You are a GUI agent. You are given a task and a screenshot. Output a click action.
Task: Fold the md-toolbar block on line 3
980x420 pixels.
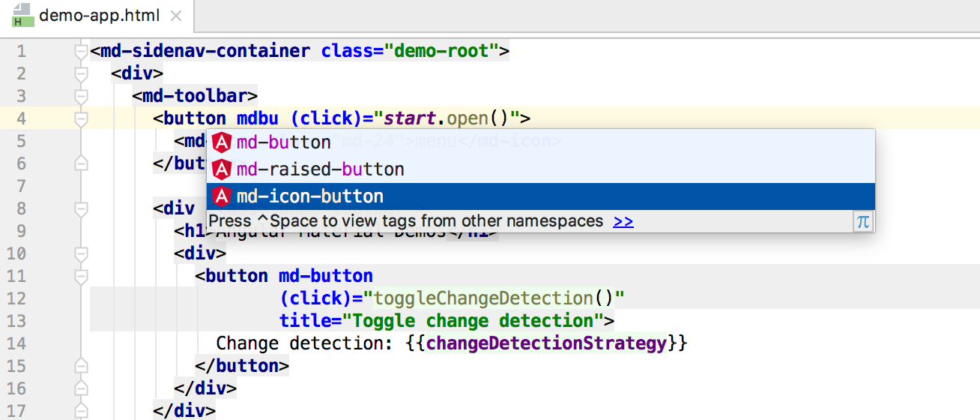tap(81, 96)
